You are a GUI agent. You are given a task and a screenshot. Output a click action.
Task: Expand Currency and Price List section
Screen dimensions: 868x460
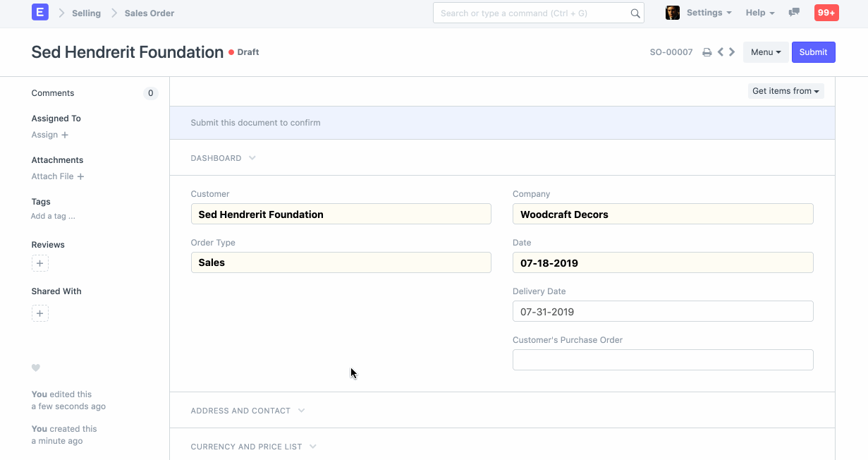click(253, 447)
